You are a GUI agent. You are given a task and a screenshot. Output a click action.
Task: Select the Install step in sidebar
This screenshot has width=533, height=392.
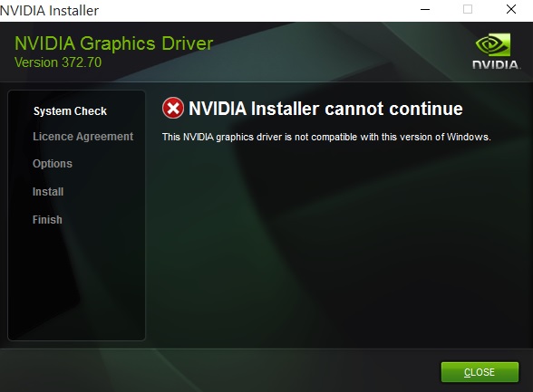click(x=48, y=192)
